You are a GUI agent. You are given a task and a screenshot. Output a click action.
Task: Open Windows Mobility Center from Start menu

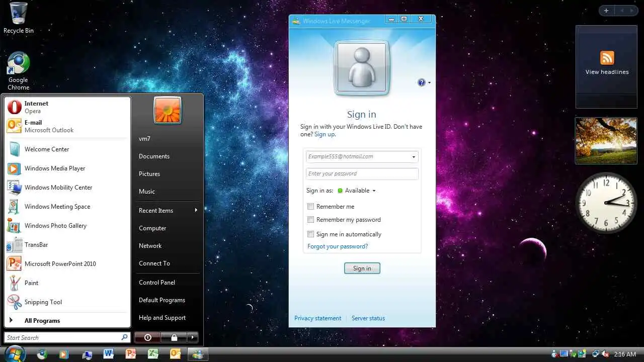67,188
